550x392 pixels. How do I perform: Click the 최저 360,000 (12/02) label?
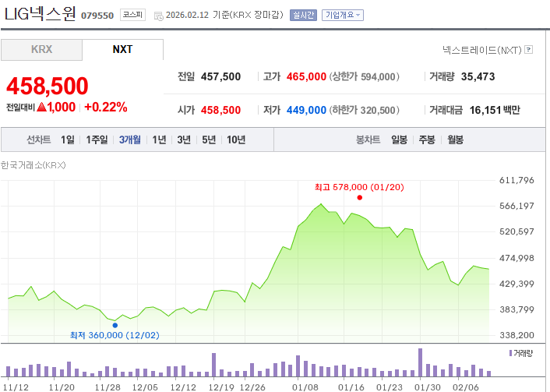click(x=115, y=335)
